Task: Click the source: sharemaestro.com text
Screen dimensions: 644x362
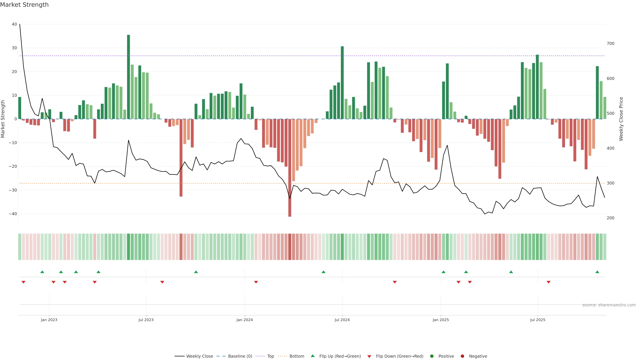Action: 609,305
